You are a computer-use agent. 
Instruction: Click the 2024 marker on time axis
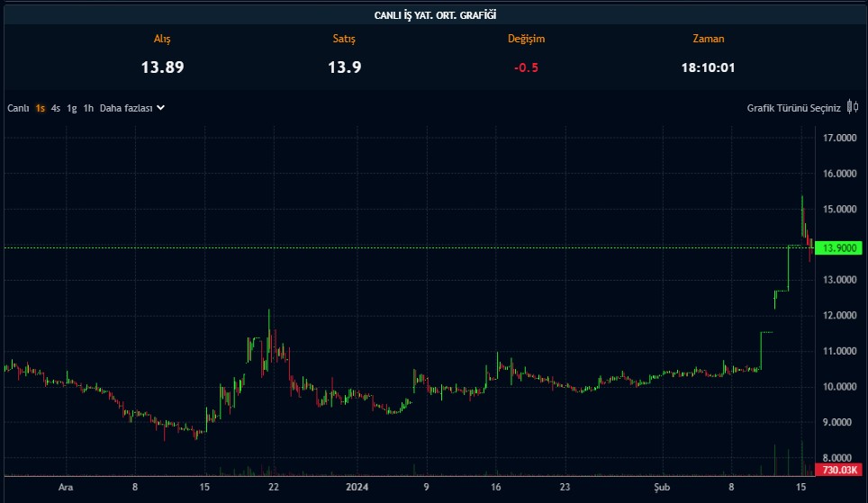[x=357, y=487]
